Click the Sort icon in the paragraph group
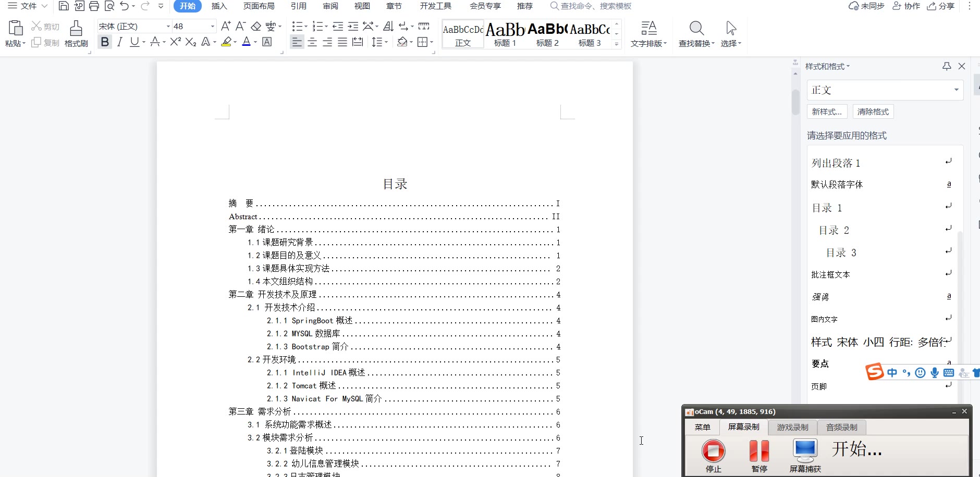 click(388, 26)
